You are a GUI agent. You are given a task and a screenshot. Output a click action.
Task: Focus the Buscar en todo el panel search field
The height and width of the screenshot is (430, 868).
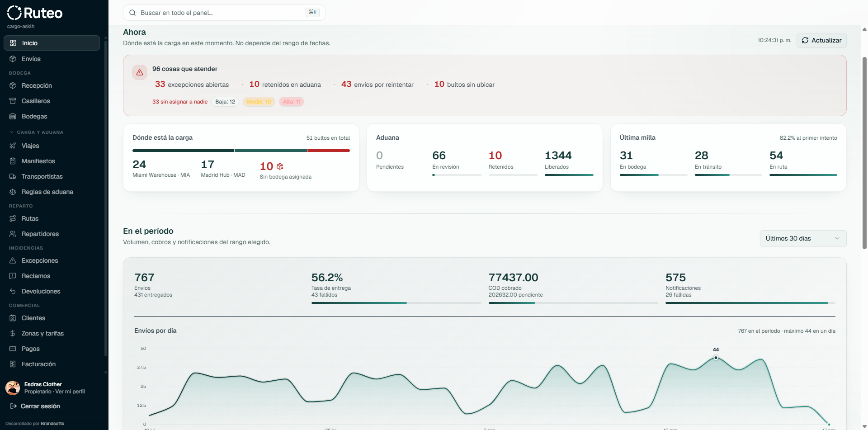click(224, 13)
